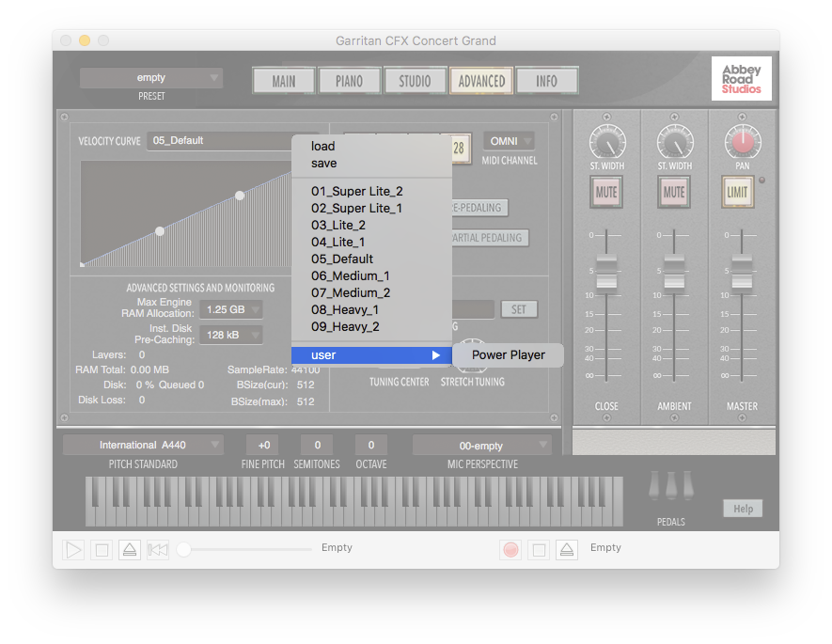This screenshot has height=644, width=832.
Task: Switch to the PIANO tab
Action: tap(349, 81)
